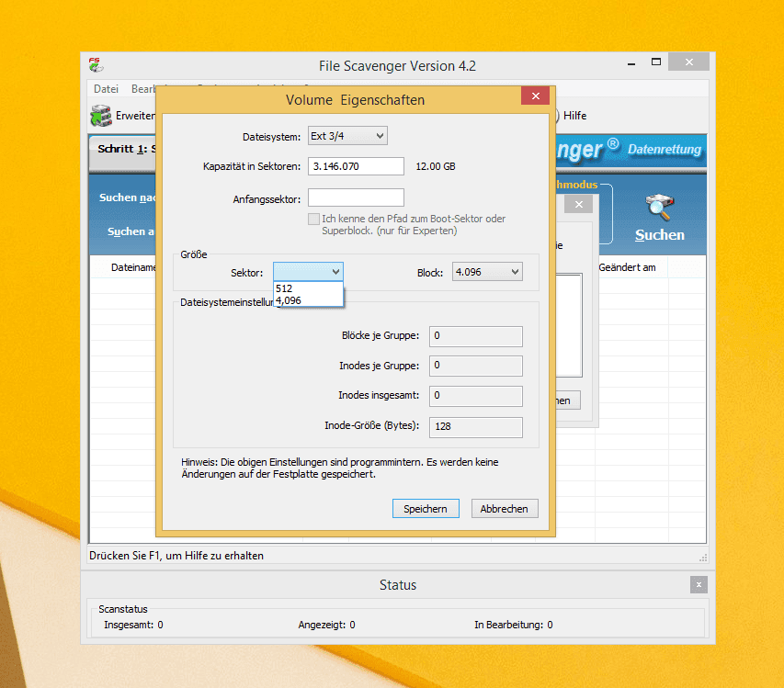784x688 pixels.
Task: Click the Datenrettung banner text
Action: click(x=665, y=149)
